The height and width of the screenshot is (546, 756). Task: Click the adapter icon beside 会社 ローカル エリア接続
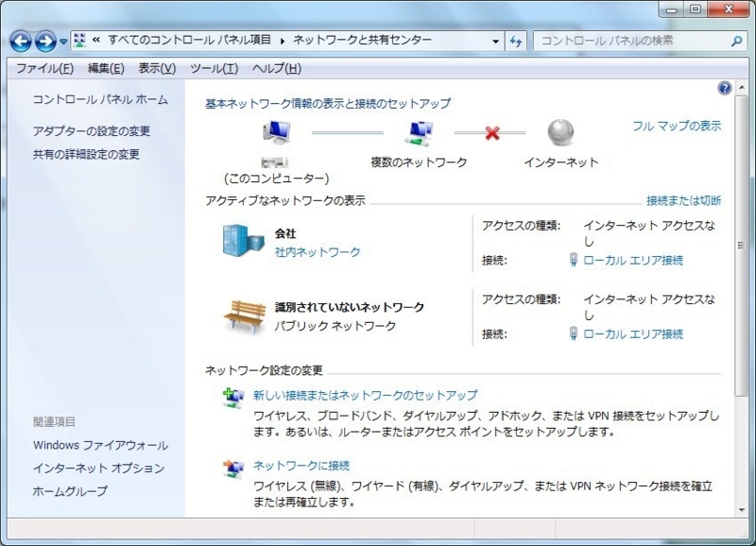tap(574, 260)
